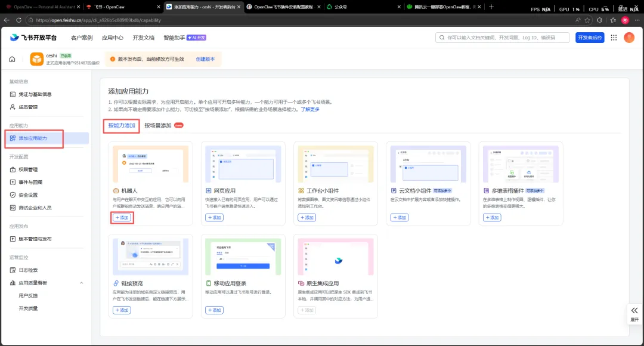The image size is (644, 346).
Task: Open the user avatar in top right
Action: point(629,38)
